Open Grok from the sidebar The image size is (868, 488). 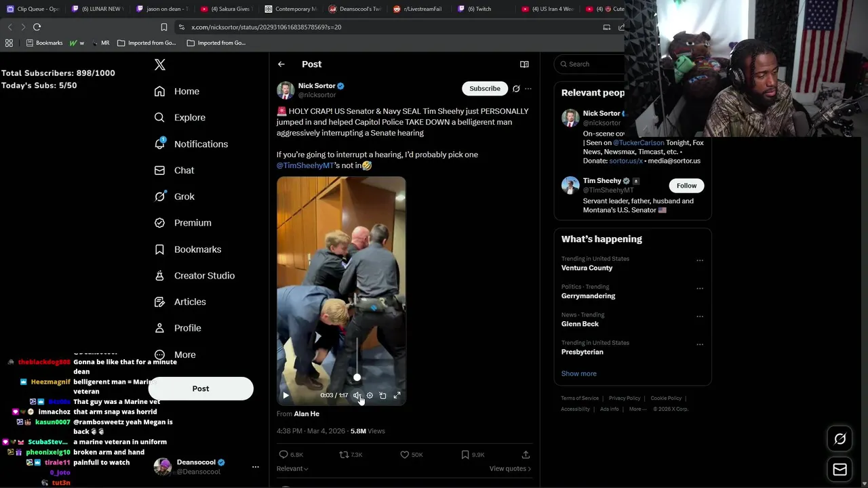point(174,197)
